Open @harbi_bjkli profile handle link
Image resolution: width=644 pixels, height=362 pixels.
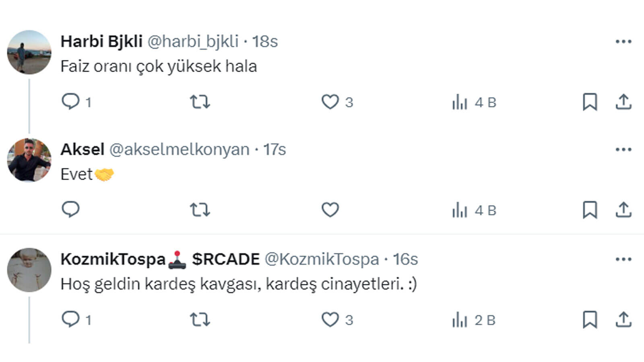tap(193, 41)
